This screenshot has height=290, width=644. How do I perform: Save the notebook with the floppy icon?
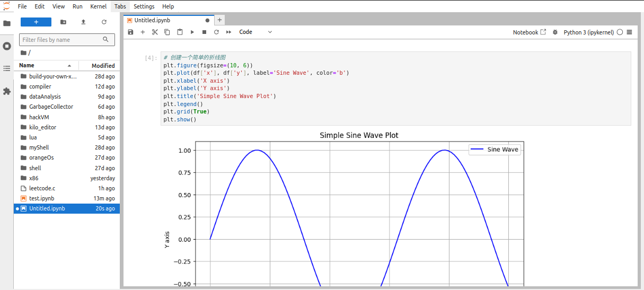[131, 32]
